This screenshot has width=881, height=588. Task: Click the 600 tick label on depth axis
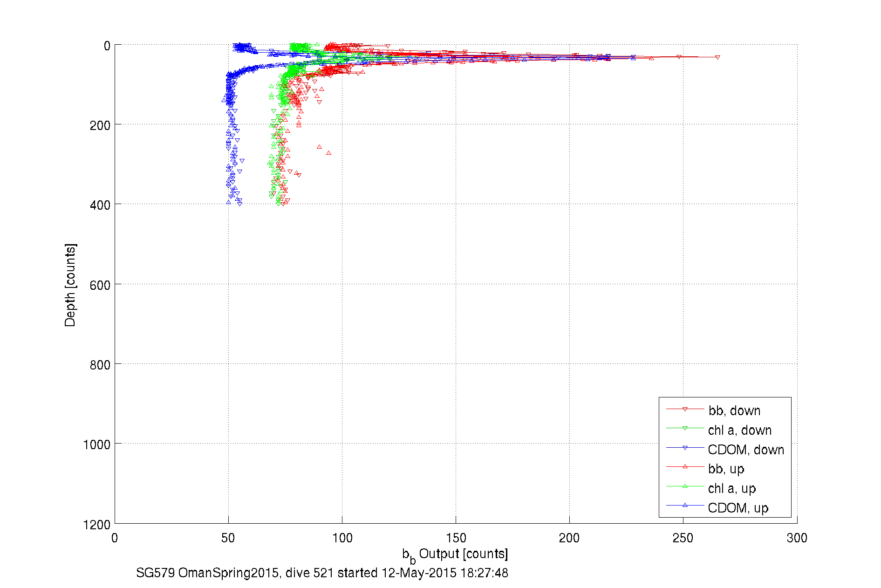click(100, 285)
